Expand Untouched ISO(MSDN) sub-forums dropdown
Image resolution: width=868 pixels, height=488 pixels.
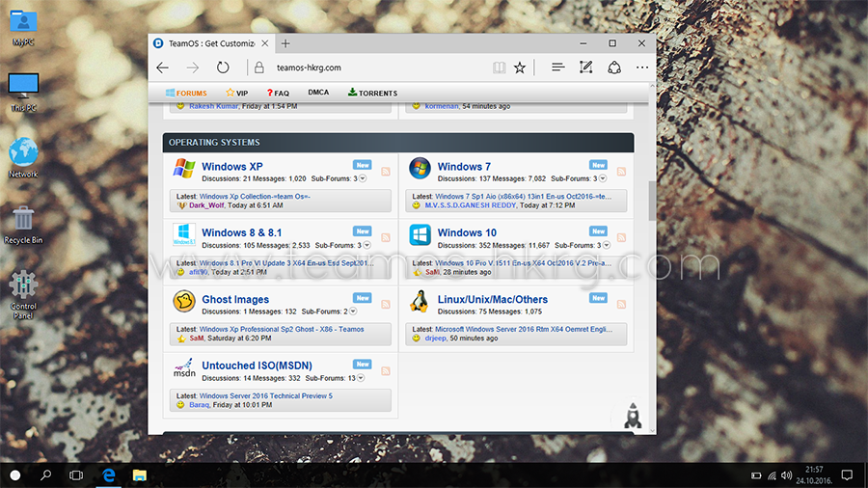click(x=361, y=378)
